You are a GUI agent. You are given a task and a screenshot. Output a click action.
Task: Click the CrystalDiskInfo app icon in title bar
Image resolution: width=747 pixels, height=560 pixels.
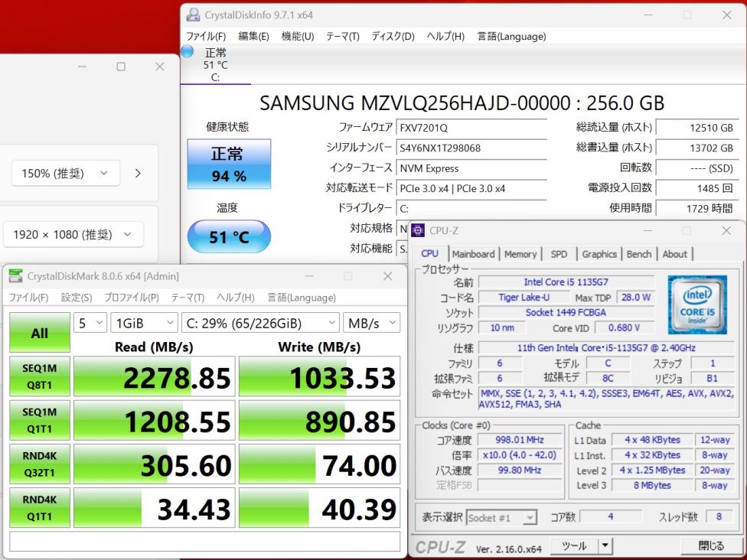pos(193,15)
